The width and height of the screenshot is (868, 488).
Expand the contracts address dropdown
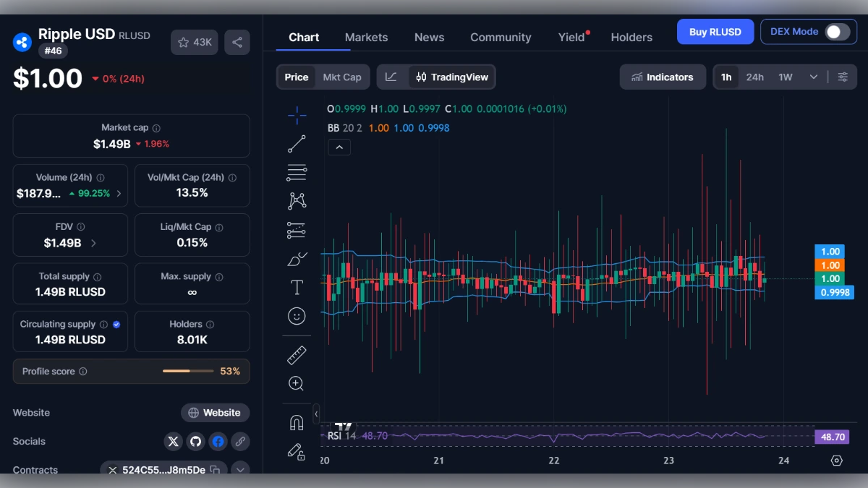click(240, 470)
